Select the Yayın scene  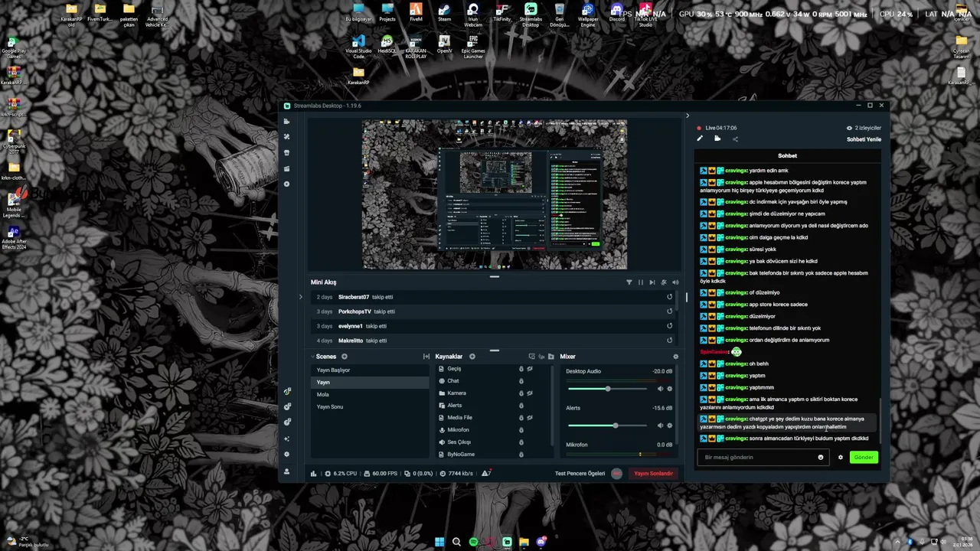coord(370,383)
